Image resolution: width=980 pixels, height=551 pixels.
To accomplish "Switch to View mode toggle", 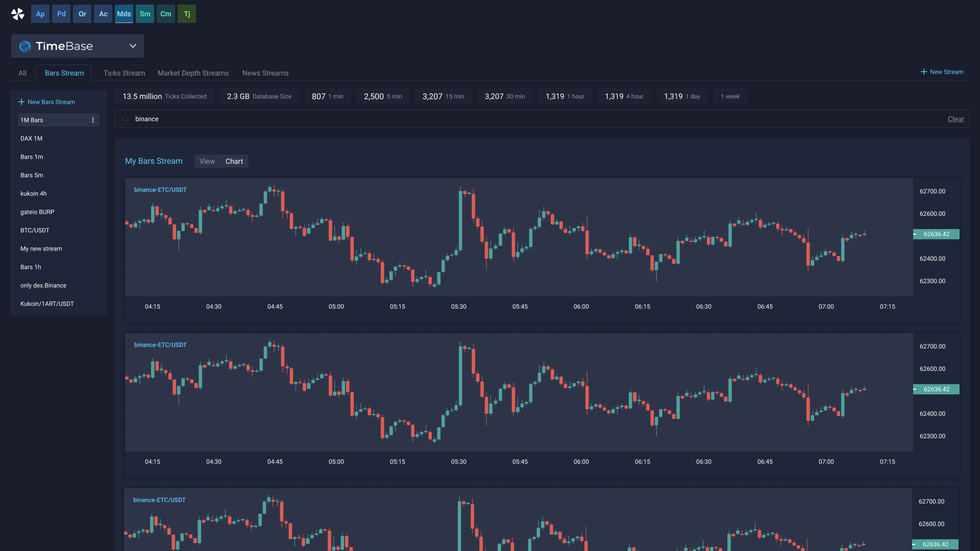I will click(207, 161).
